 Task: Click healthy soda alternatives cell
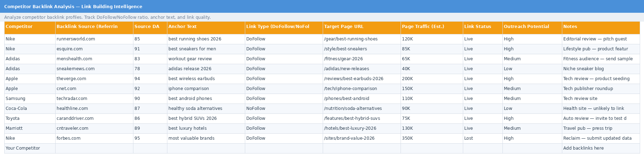point(206,109)
